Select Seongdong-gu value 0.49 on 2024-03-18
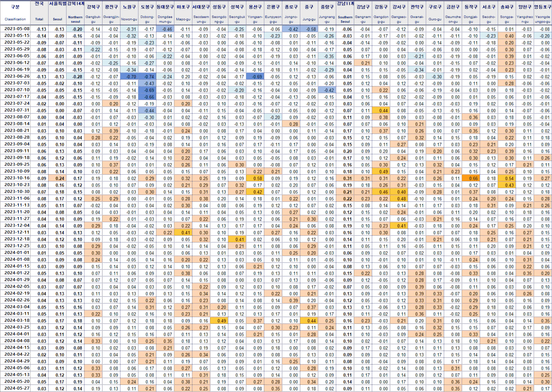Screen dimensions: 552x392 219,321
